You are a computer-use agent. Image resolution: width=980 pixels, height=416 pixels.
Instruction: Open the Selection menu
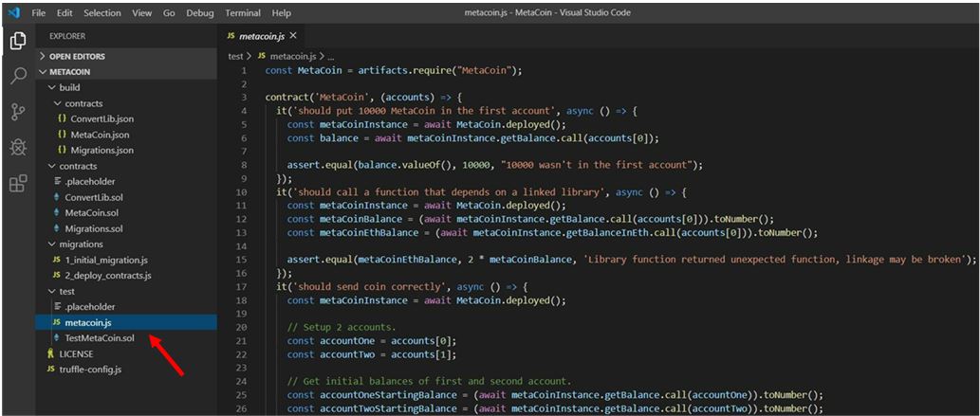point(102,13)
